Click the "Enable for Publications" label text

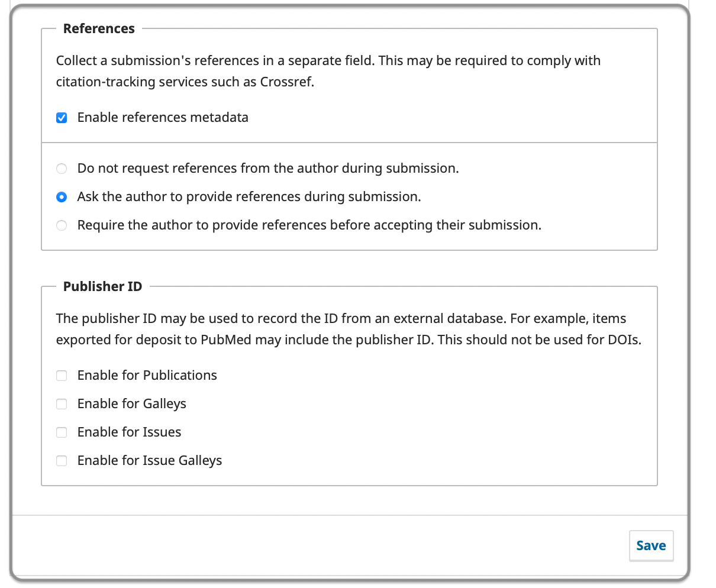(147, 375)
